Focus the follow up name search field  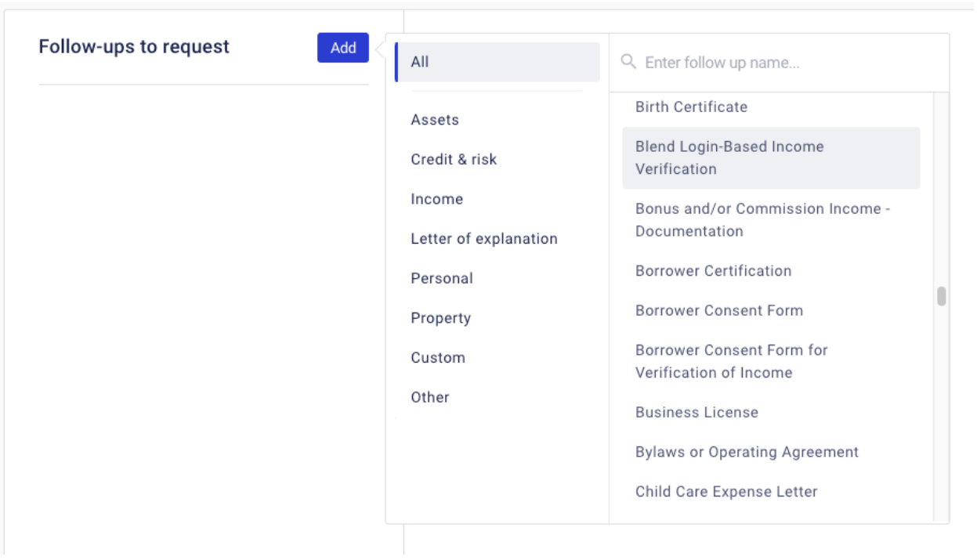pos(783,63)
